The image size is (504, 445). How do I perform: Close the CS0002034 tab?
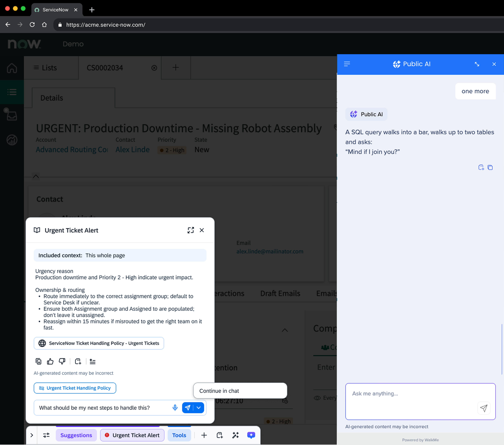coord(154,68)
